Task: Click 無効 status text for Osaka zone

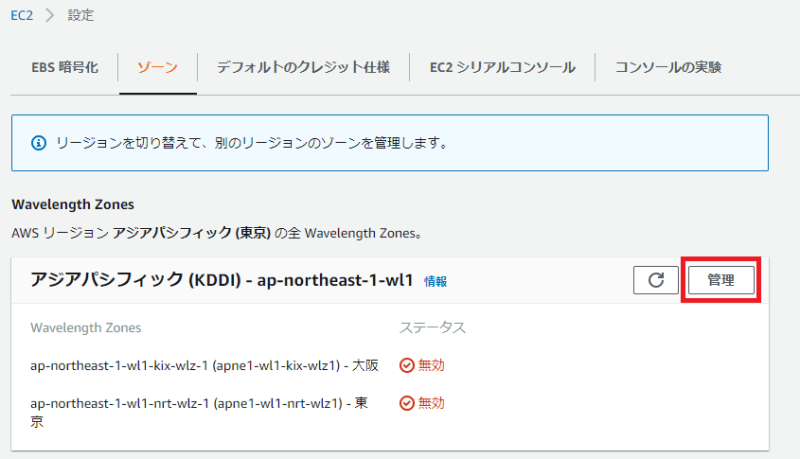Action: point(431,365)
